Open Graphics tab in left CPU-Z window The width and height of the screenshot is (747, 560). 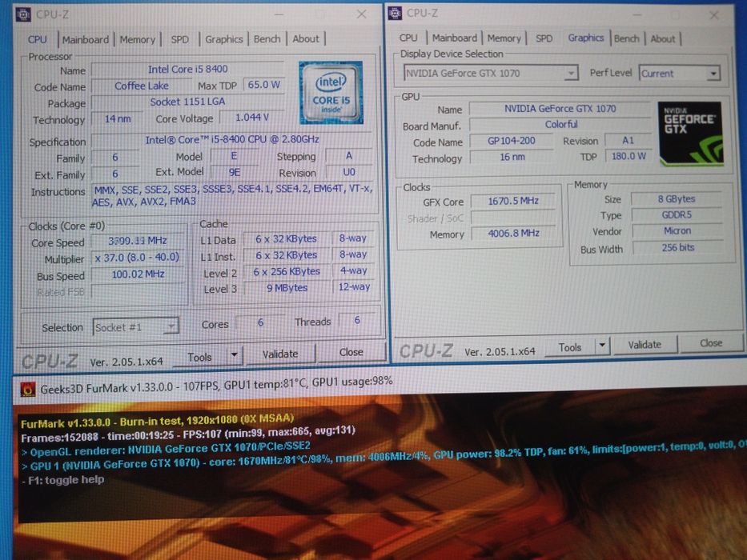click(x=223, y=39)
